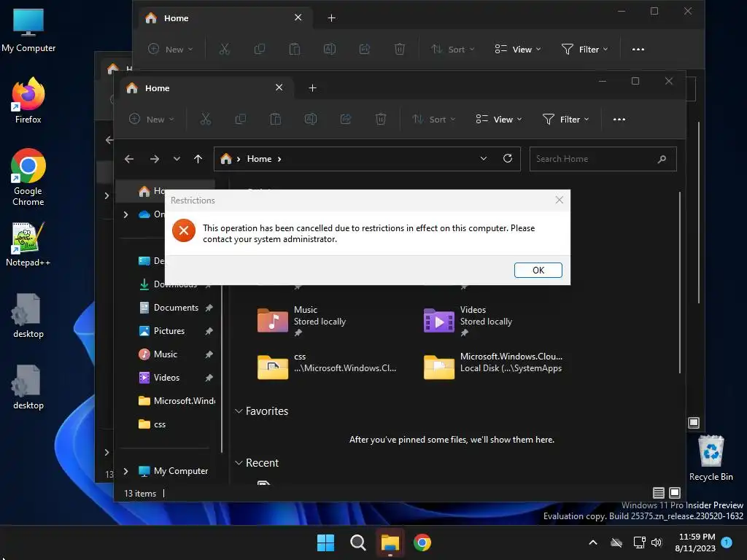Click the Rename icon in front Explorer toolbar
This screenshot has width=747, height=560.
[x=311, y=119]
